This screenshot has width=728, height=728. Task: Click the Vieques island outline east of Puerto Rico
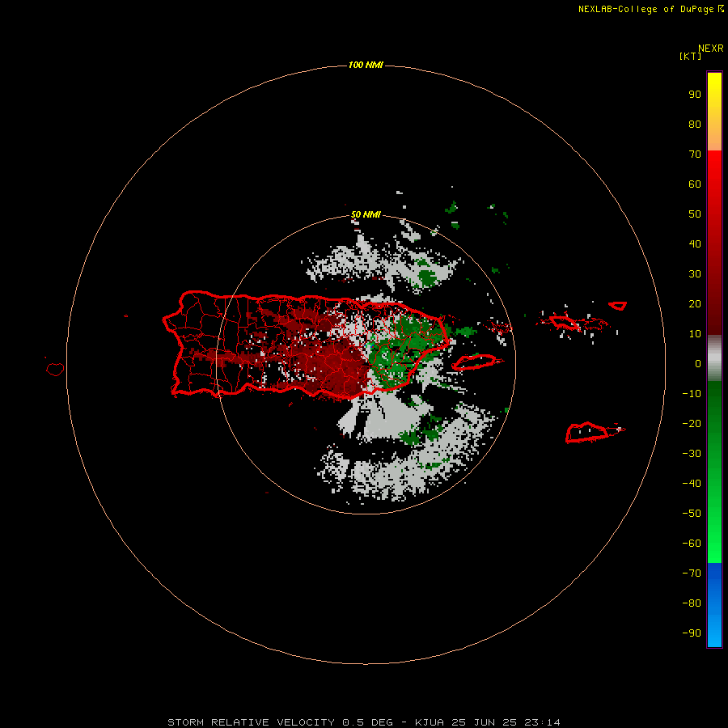475,362
